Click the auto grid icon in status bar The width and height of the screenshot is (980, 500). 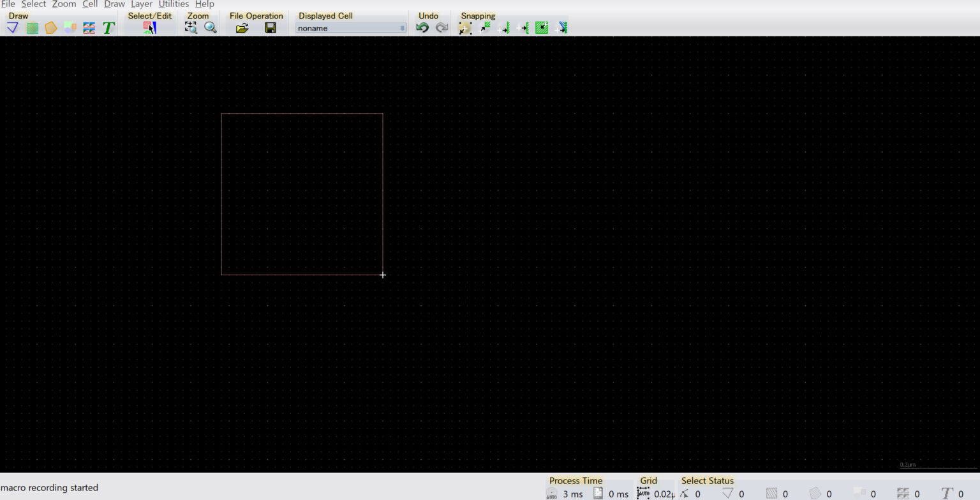pyautogui.click(x=643, y=493)
